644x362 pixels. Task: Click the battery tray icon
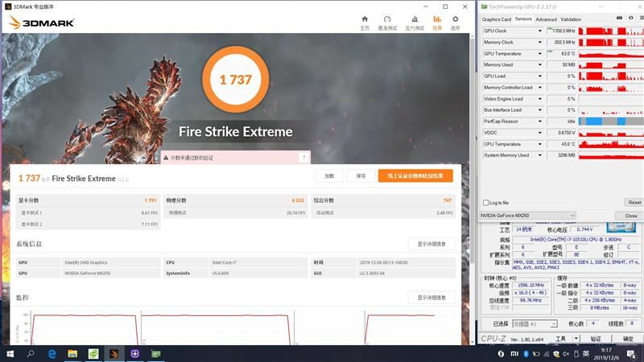(536, 354)
